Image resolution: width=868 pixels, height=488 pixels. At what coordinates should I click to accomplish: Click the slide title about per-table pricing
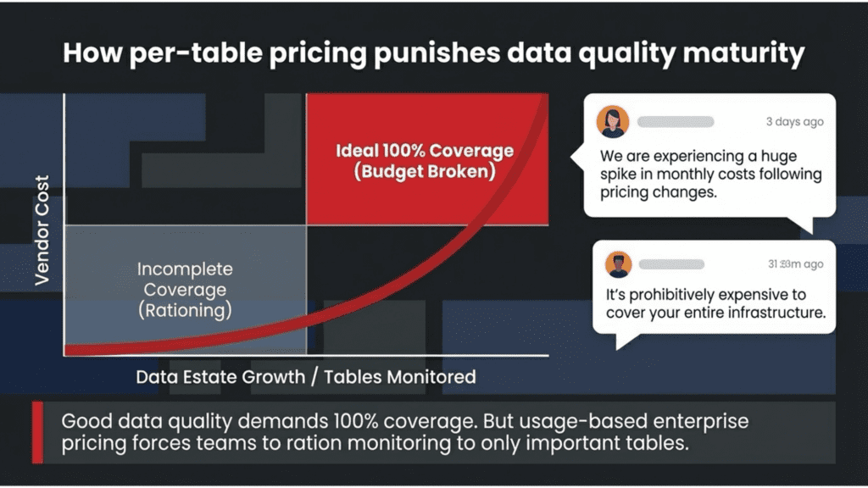[433, 54]
